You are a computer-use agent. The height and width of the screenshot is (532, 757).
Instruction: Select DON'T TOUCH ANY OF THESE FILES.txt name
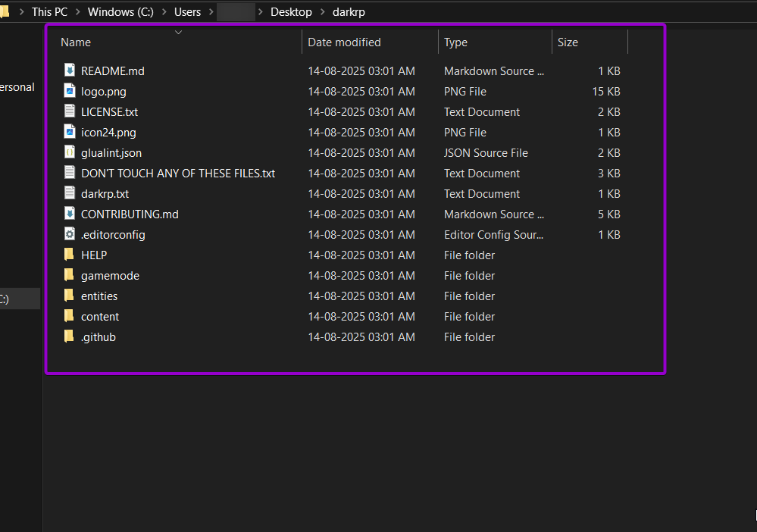(178, 174)
